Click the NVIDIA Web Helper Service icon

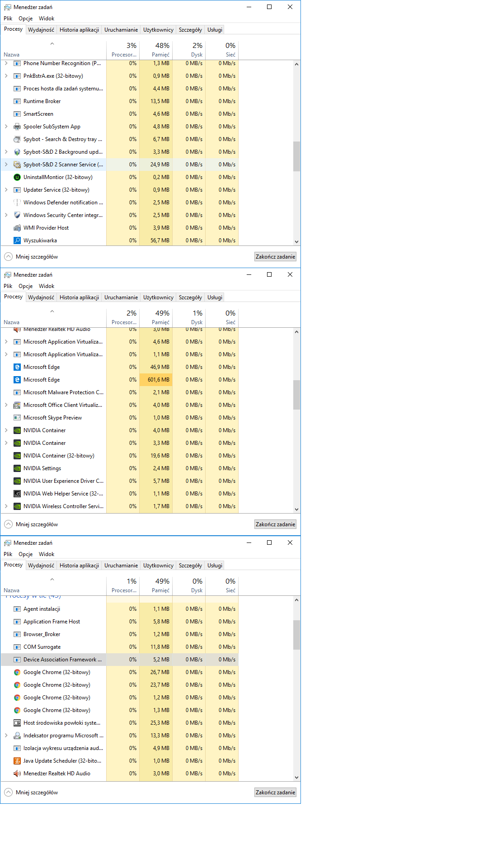pos(17,494)
